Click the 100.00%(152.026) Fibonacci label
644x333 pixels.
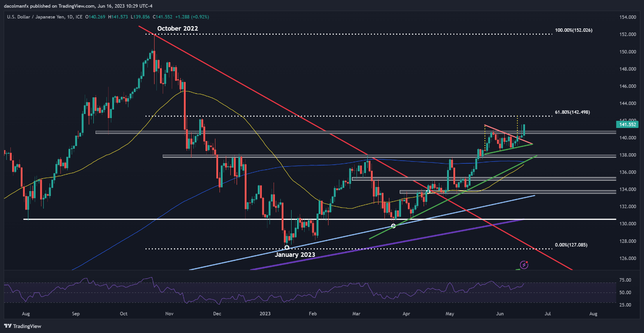click(573, 30)
